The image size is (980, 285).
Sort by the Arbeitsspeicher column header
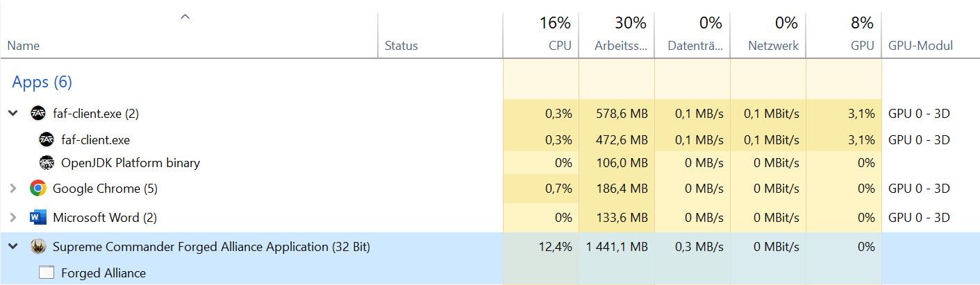[x=616, y=35]
